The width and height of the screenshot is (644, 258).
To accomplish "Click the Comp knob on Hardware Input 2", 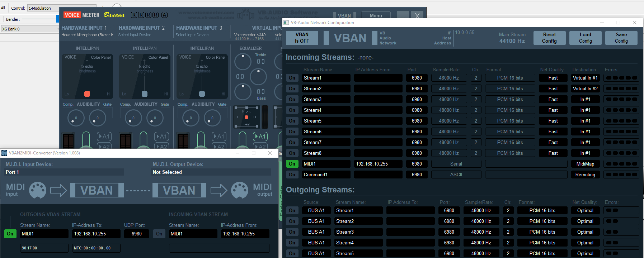I will tap(133, 118).
